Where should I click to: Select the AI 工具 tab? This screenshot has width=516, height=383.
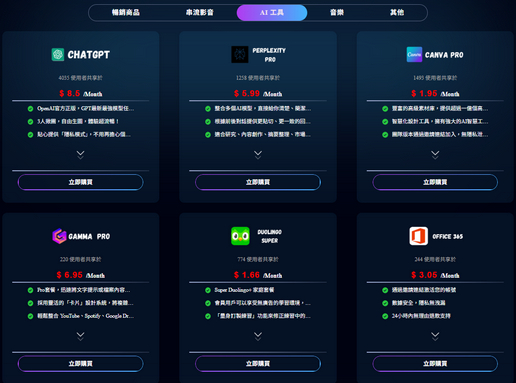pyautogui.click(x=272, y=13)
